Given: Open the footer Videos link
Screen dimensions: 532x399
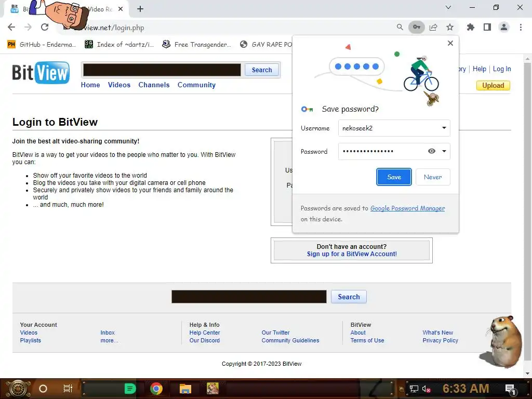Looking at the screenshot, I should coord(29,332).
